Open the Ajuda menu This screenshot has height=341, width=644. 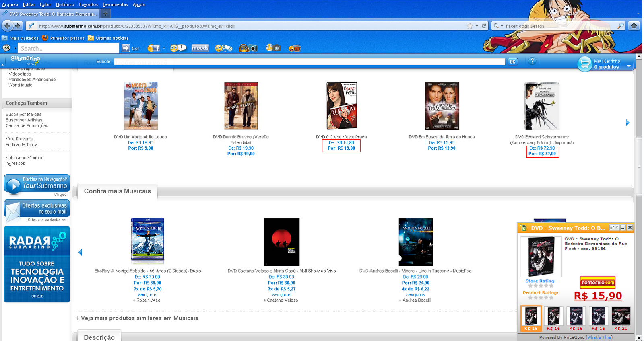pyautogui.click(x=139, y=4)
